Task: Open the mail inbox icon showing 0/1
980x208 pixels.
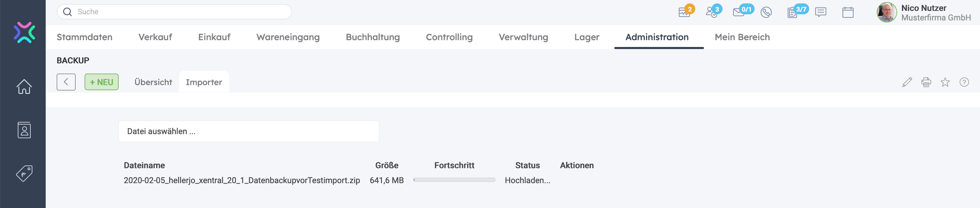Action: pos(739,12)
